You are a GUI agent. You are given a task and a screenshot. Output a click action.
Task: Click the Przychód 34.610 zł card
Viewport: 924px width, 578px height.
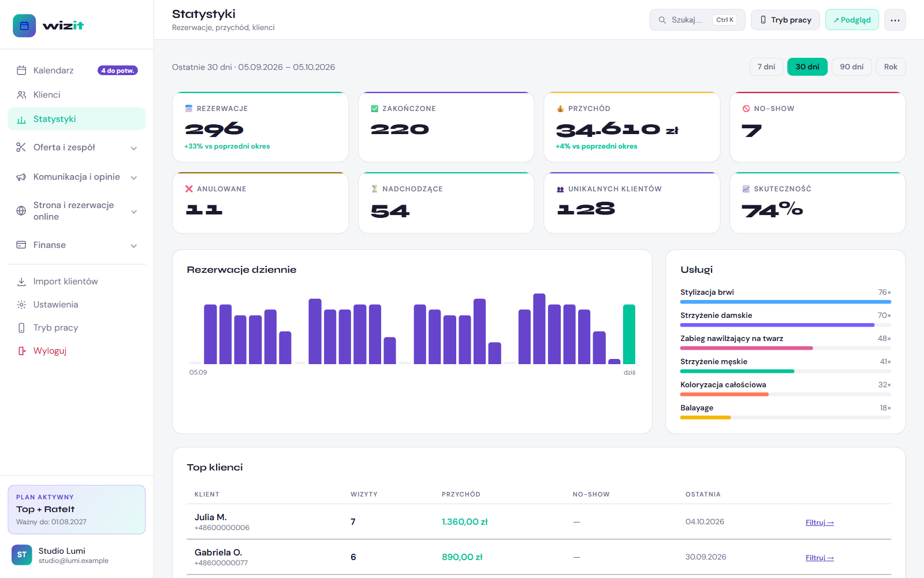coord(632,127)
